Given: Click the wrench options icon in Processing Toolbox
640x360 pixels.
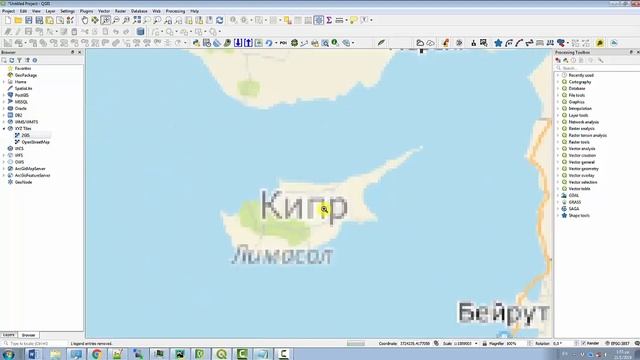Looking at the screenshot, I should point(601,60).
